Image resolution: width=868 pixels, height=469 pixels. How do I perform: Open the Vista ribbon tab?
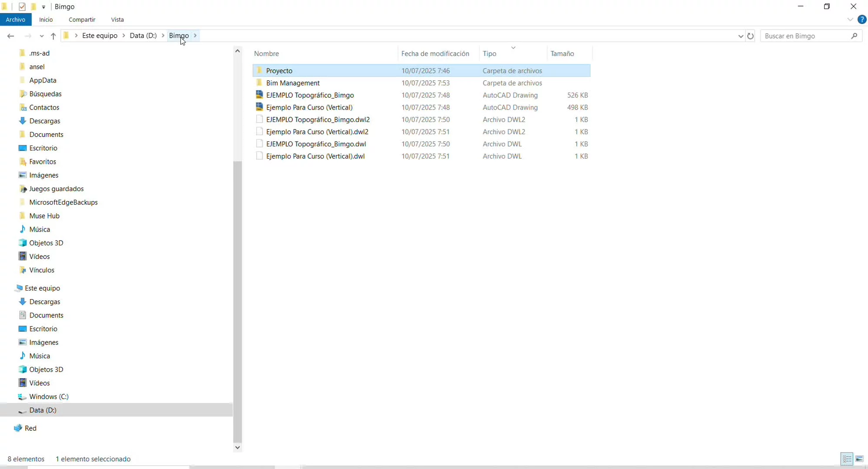click(x=117, y=20)
